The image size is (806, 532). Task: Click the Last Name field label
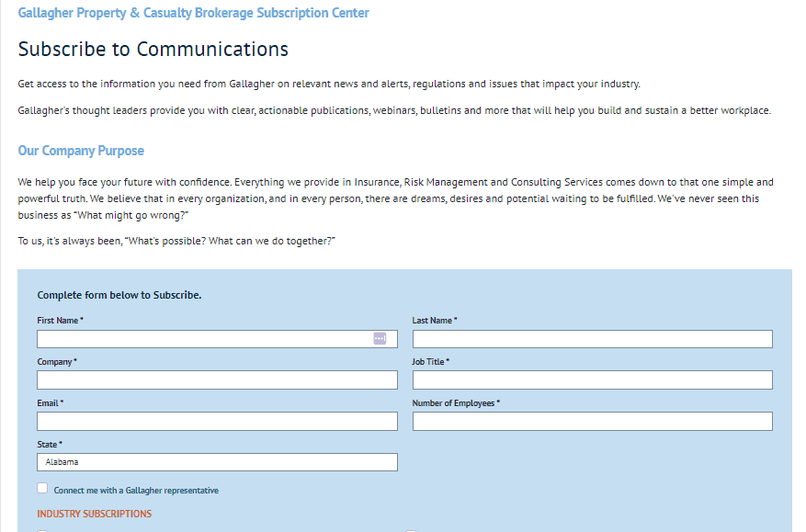pyautogui.click(x=433, y=321)
